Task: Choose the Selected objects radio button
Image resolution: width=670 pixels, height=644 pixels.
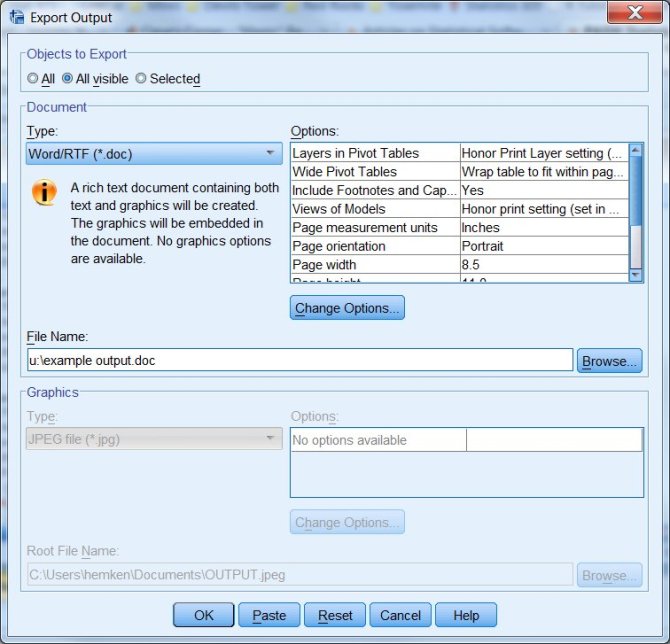Action: (141, 79)
